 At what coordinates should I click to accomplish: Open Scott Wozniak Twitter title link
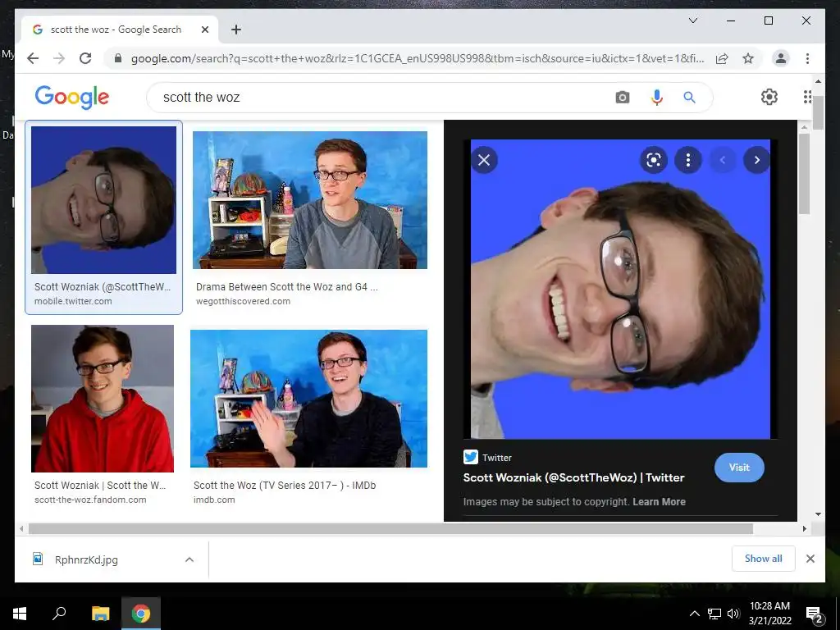tap(573, 478)
